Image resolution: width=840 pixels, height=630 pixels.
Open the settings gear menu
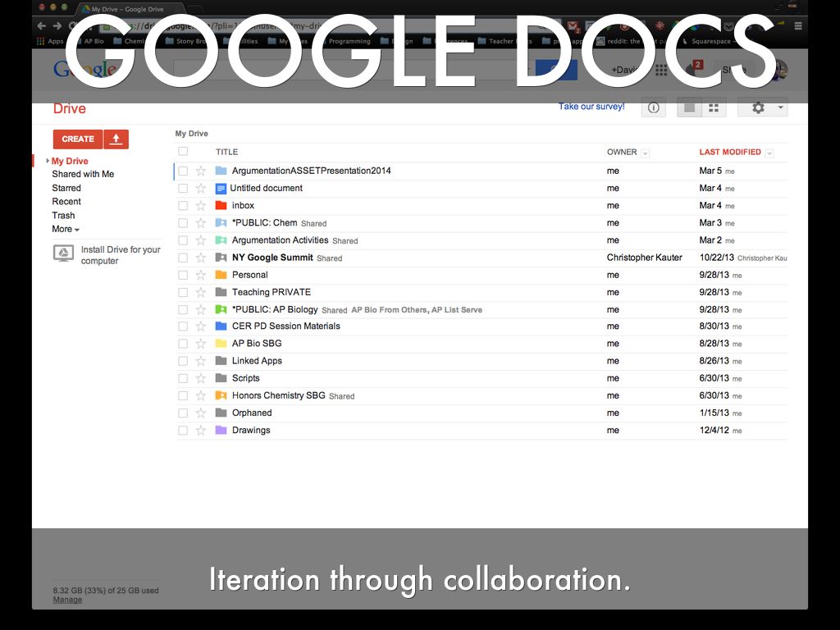(x=762, y=107)
